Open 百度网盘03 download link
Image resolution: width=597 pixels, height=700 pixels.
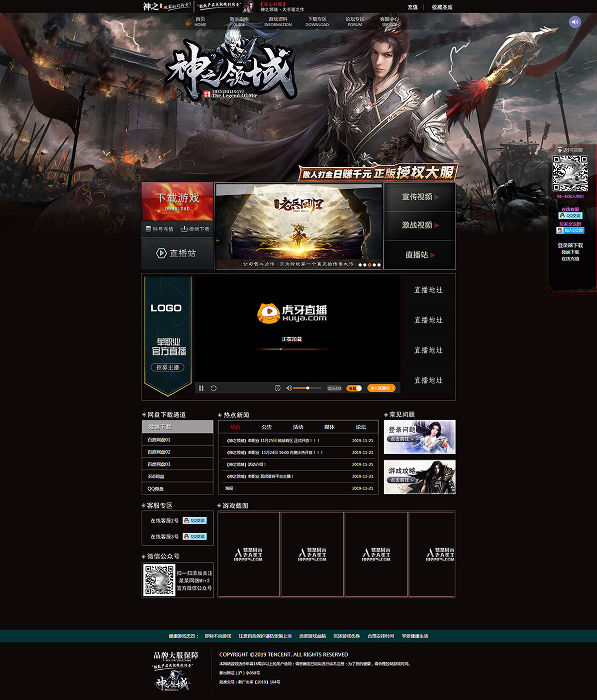click(178, 464)
